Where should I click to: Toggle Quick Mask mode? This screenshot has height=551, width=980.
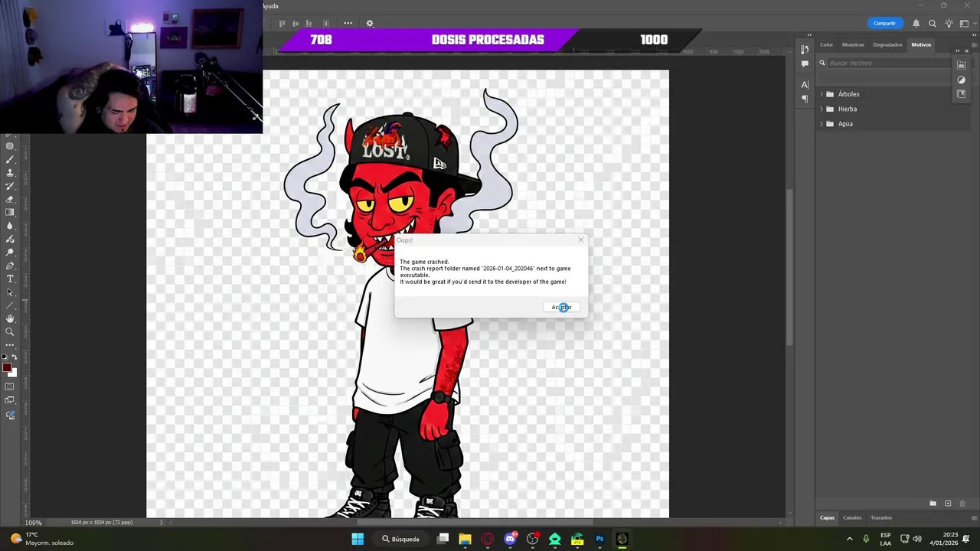(10, 386)
